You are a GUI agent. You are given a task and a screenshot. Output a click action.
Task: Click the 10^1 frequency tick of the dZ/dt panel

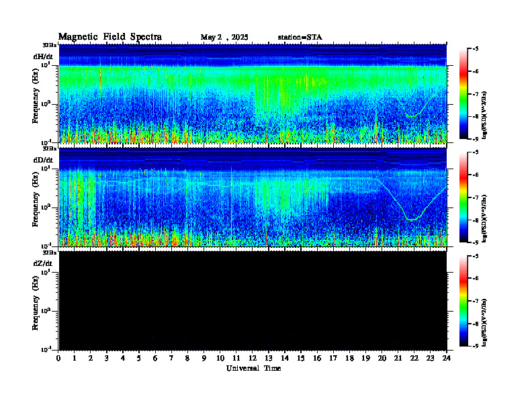[46, 271]
